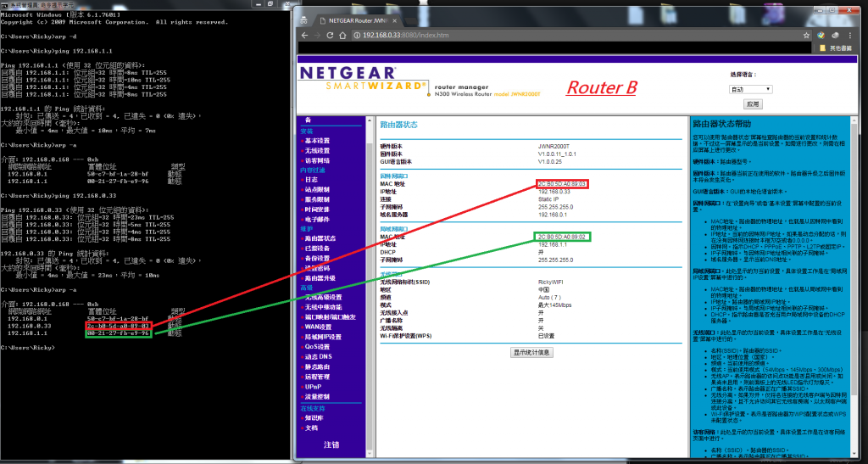Image resolution: width=868 pixels, height=464 pixels.
Task: Reload the router page in Chrome
Action: 330,35
